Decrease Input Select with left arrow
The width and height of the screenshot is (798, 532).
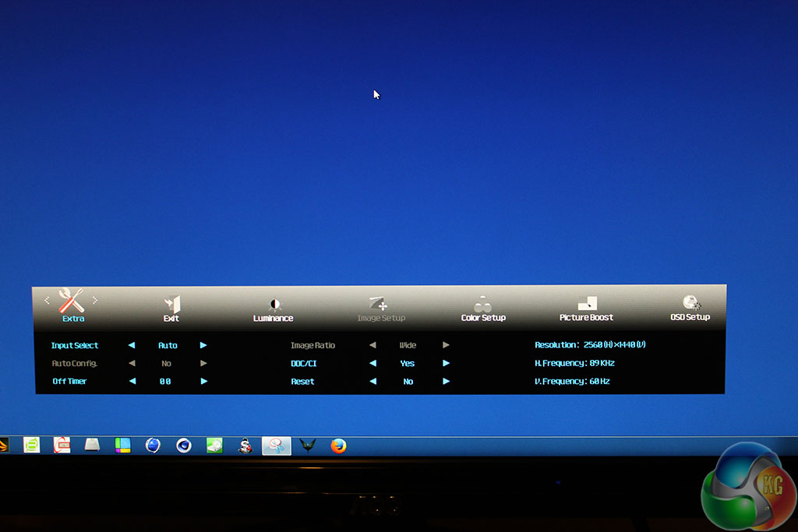click(x=132, y=345)
